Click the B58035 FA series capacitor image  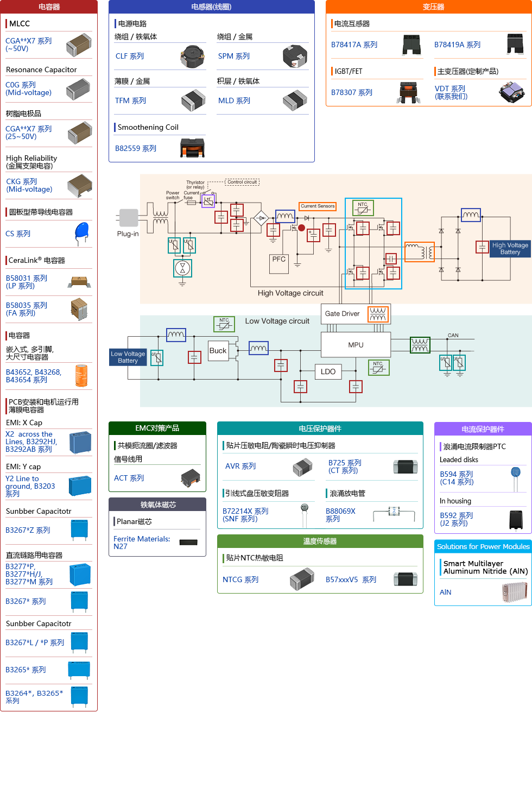(x=79, y=309)
